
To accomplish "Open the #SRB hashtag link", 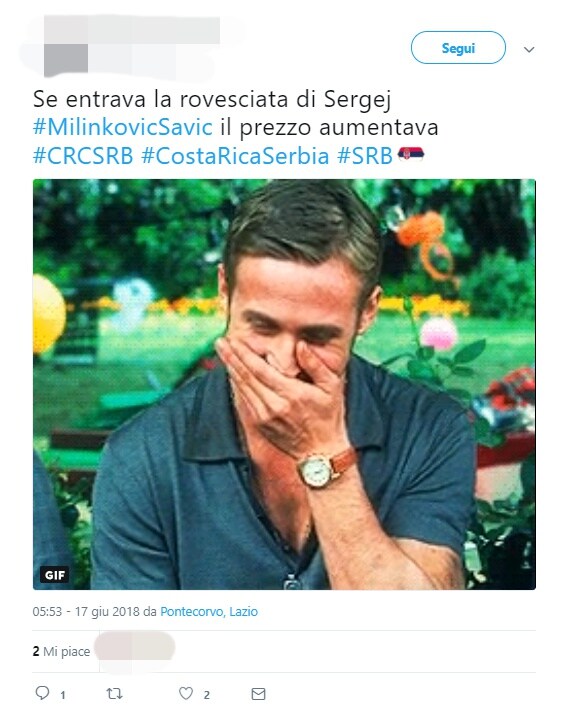I will click(x=365, y=156).
